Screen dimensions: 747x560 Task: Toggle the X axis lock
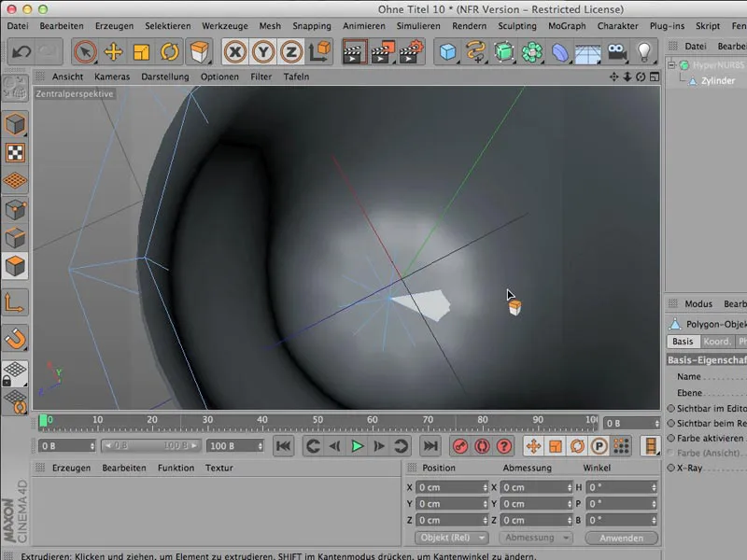coord(235,51)
